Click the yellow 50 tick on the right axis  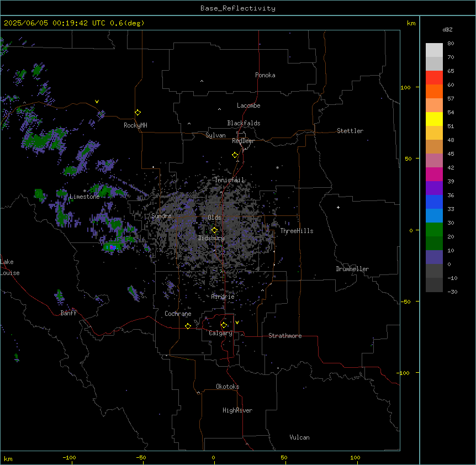[408, 158]
